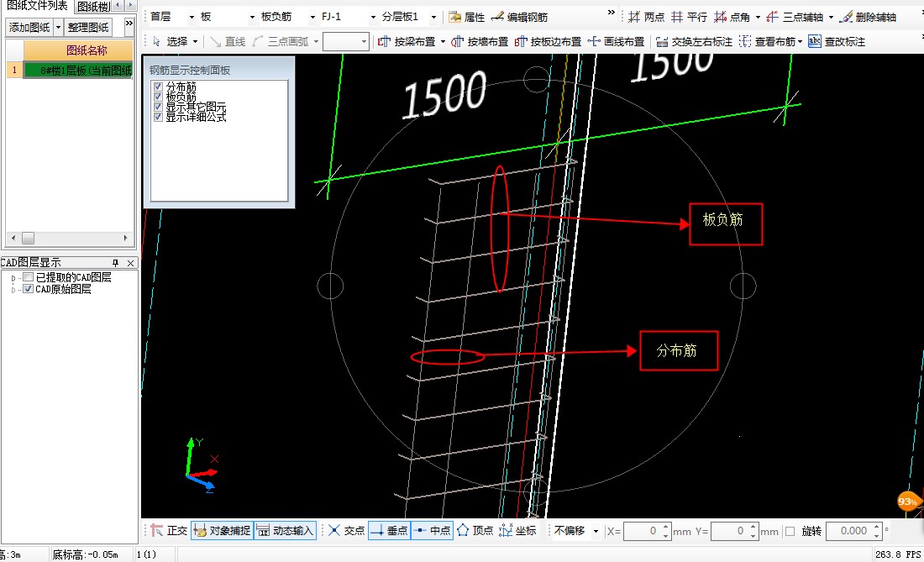
Task: Open the empty combo box beside 三点画弧
Action: coord(346,41)
